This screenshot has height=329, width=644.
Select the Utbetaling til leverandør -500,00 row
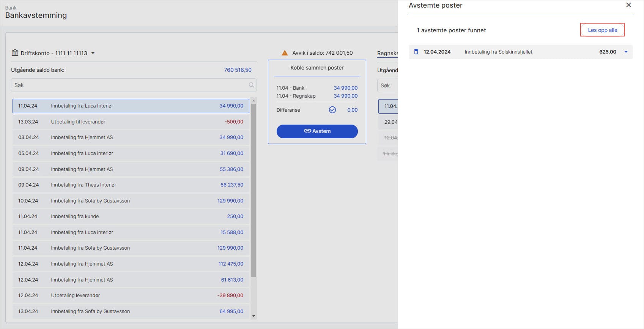131,122
